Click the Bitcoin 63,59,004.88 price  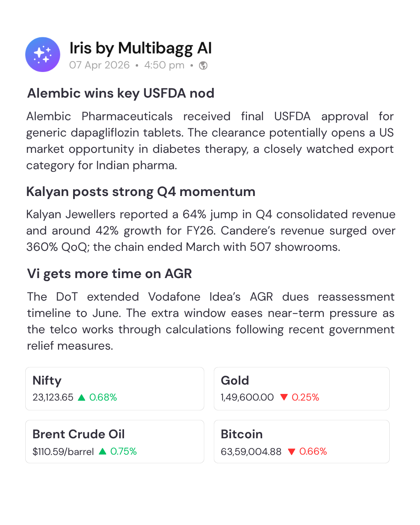pyautogui.click(x=251, y=451)
